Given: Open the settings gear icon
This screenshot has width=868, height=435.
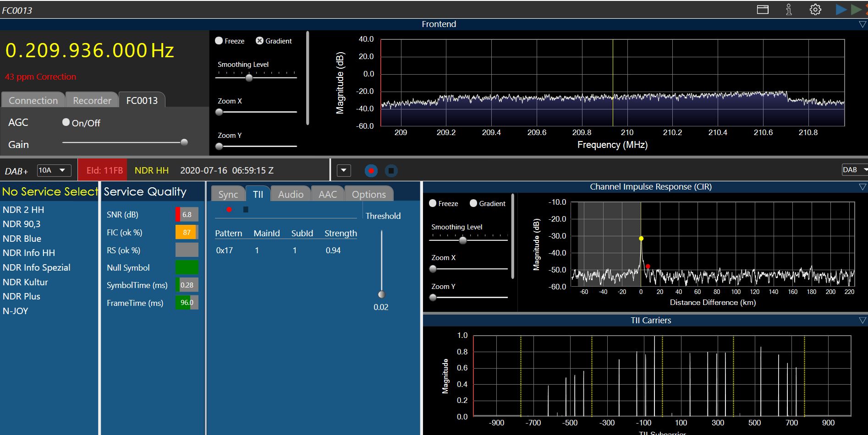Looking at the screenshot, I should (815, 10).
